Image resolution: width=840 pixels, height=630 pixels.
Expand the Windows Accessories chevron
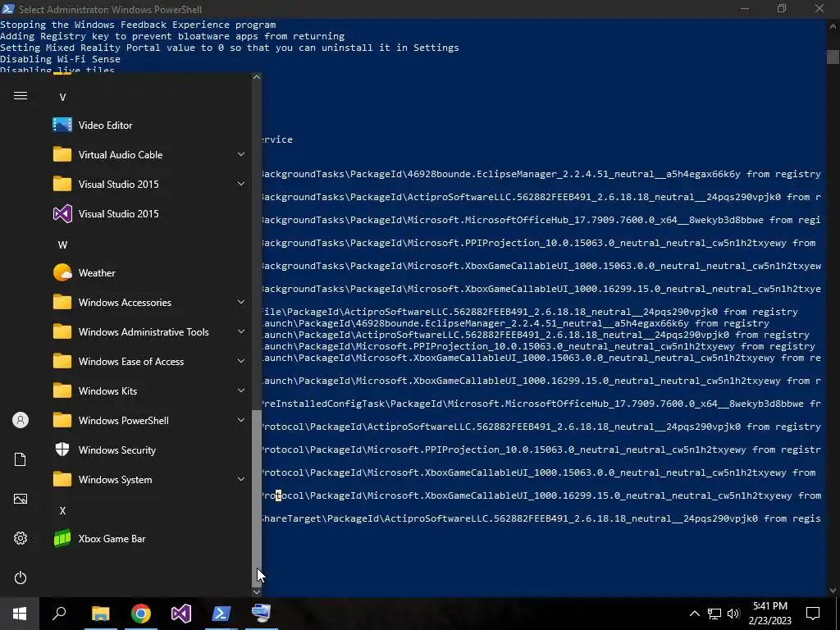coord(241,302)
